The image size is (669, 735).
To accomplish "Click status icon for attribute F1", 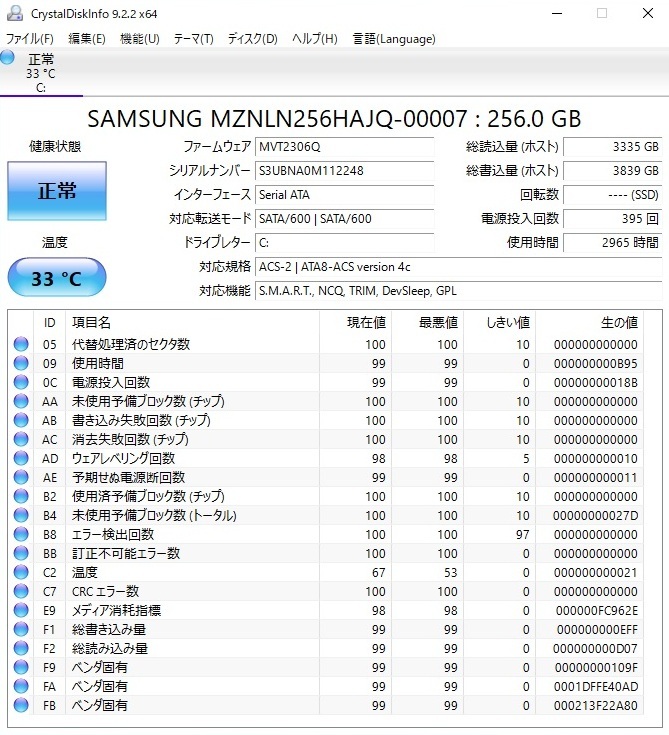I will [x=21, y=629].
